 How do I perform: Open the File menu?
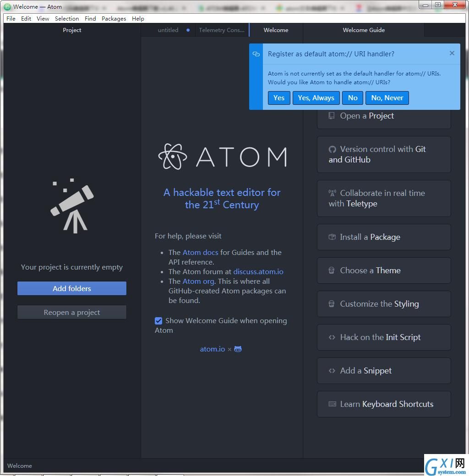tap(11, 18)
